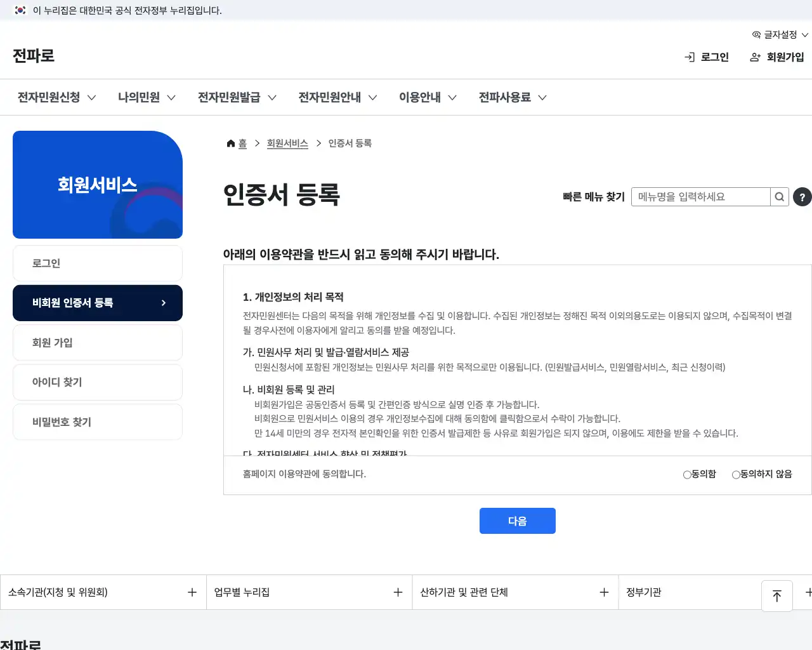Click the scroll-to-top arrow button

(777, 595)
